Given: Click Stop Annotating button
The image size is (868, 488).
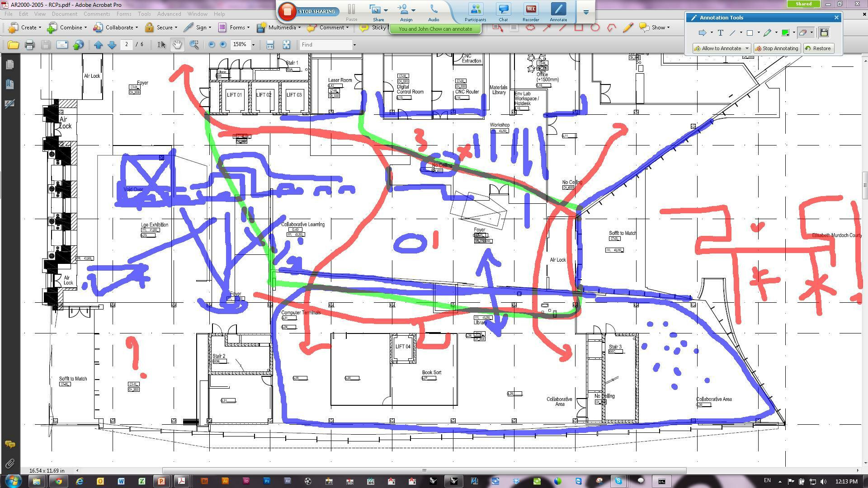Looking at the screenshot, I should (777, 48).
